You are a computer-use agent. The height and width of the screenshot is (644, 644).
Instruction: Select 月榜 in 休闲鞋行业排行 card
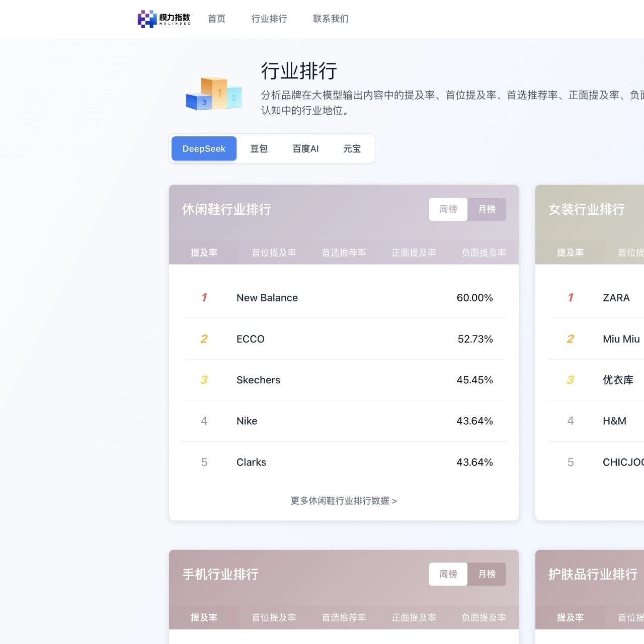pyautogui.click(x=487, y=209)
